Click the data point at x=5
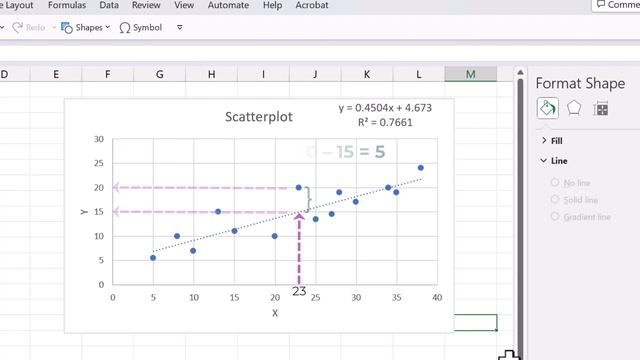The width and height of the screenshot is (640, 360). (153, 258)
